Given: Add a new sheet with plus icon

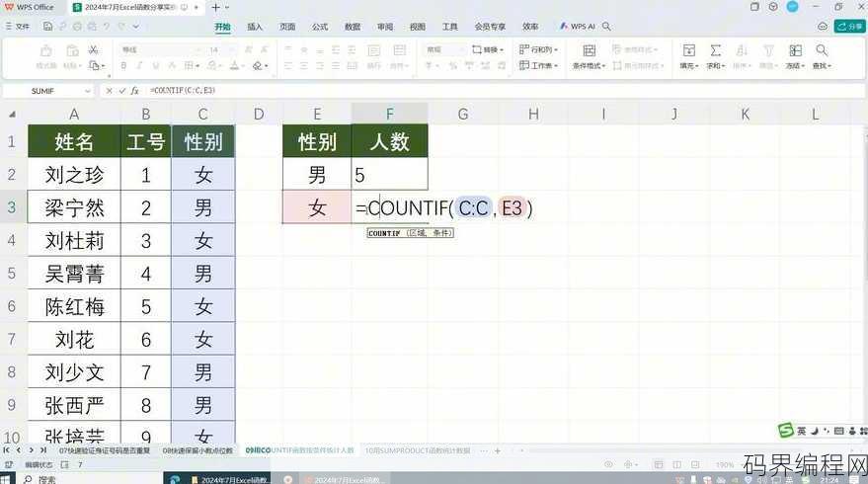Looking at the screenshot, I should pos(498,450).
